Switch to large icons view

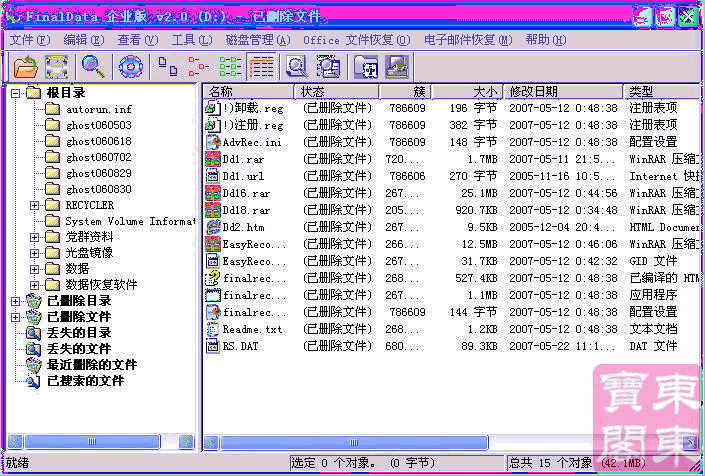tap(168, 67)
